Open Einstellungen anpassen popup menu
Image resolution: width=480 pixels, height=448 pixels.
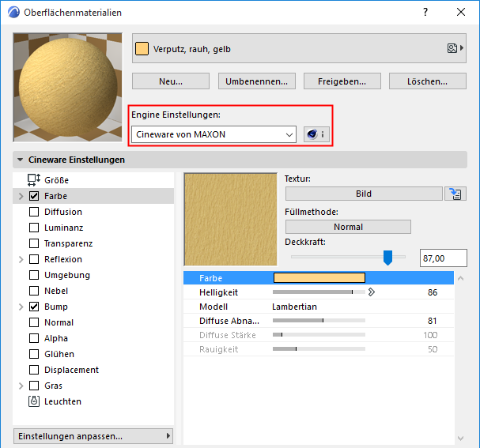point(93,436)
